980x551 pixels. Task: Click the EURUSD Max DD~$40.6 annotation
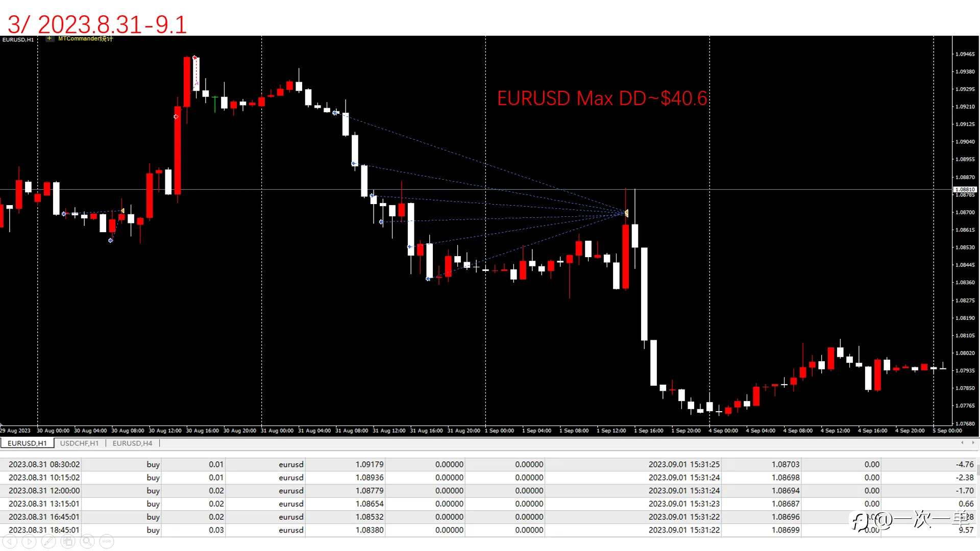click(602, 98)
